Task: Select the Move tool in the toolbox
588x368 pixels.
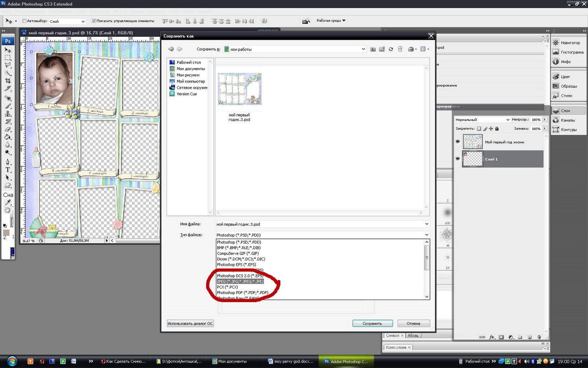Action: [8, 50]
